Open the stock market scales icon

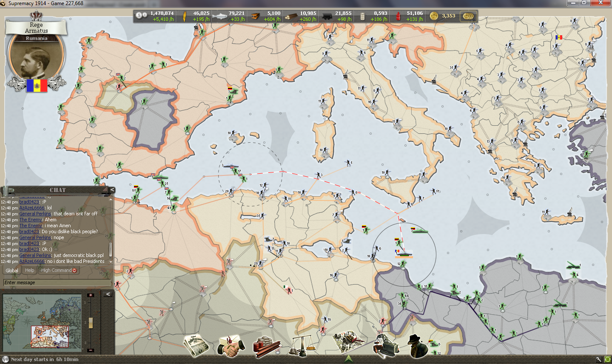[x=302, y=345]
